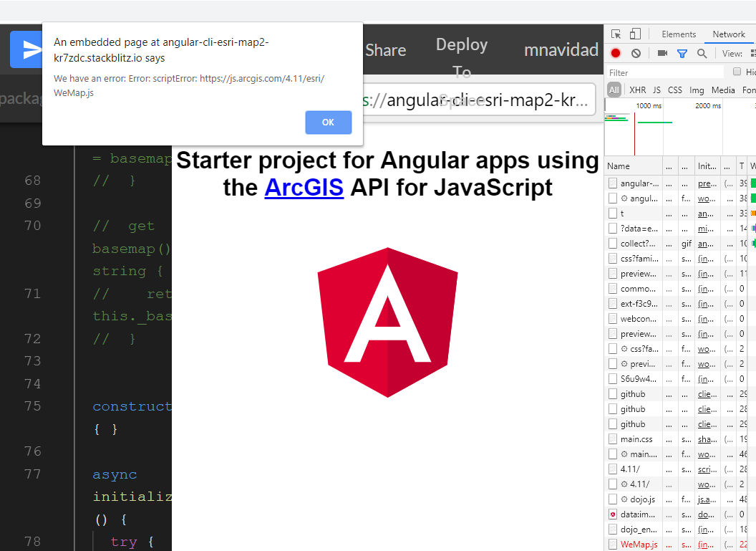Screen dimensions: 756x551
Task: Open the js.a... initiator link of dojo.js
Action: point(707,499)
